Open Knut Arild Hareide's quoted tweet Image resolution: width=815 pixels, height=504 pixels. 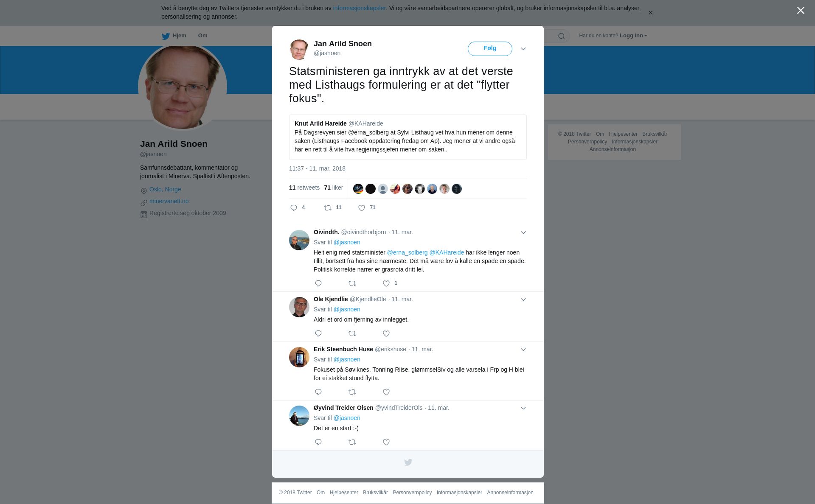(408, 137)
